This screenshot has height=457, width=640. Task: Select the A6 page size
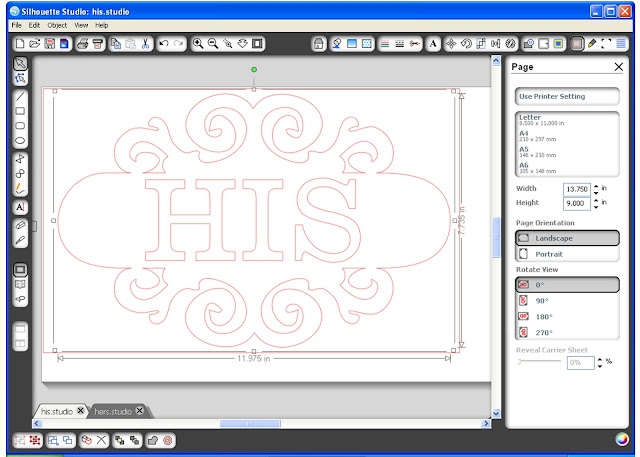click(x=567, y=168)
